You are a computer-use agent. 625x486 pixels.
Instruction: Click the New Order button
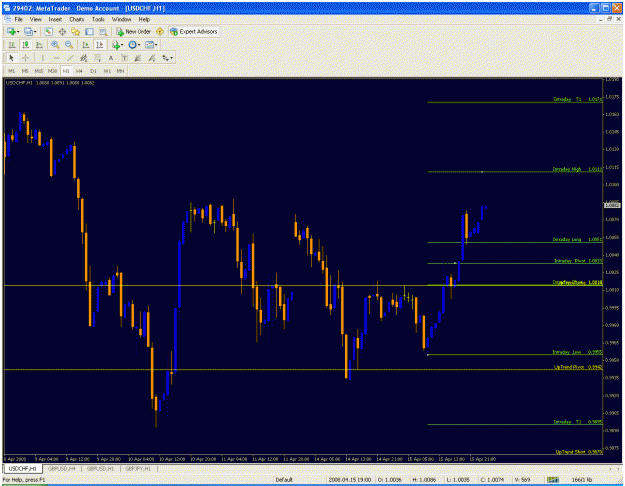(x=134, y=31)
